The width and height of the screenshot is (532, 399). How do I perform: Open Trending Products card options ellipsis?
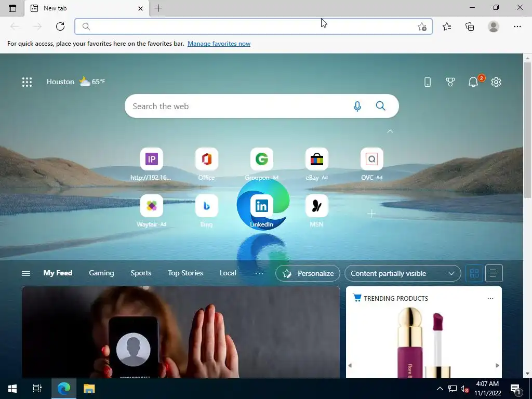point(490,299)
